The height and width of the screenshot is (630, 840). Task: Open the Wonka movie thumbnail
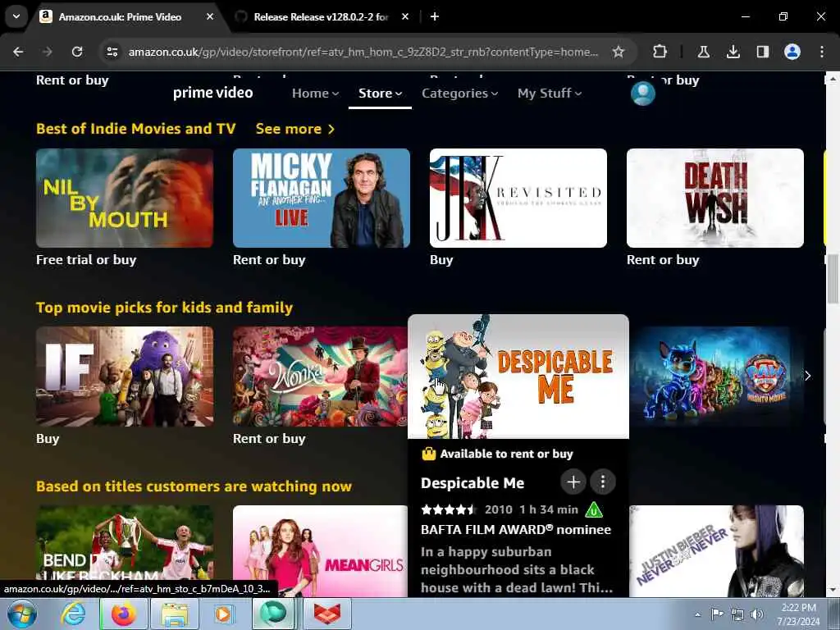point(321,377)
